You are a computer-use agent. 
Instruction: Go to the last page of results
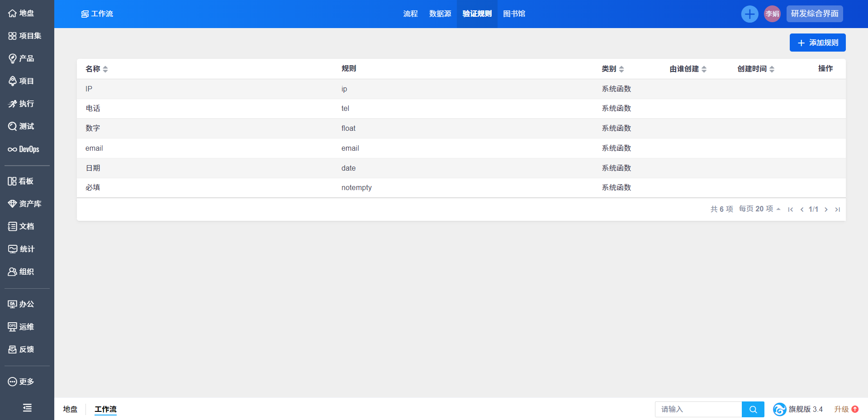837,209
